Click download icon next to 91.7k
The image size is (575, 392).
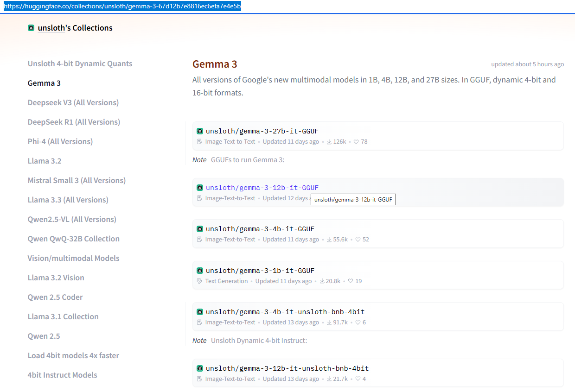329,322
